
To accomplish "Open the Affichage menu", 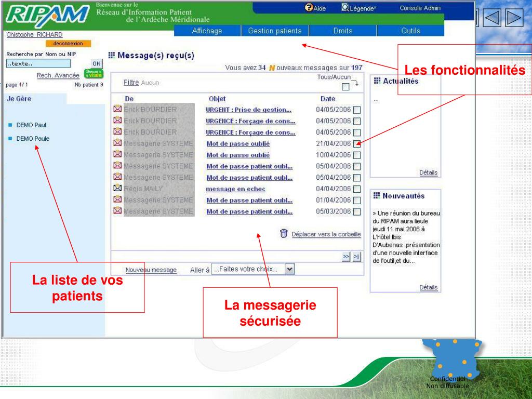I will point(207,31).
